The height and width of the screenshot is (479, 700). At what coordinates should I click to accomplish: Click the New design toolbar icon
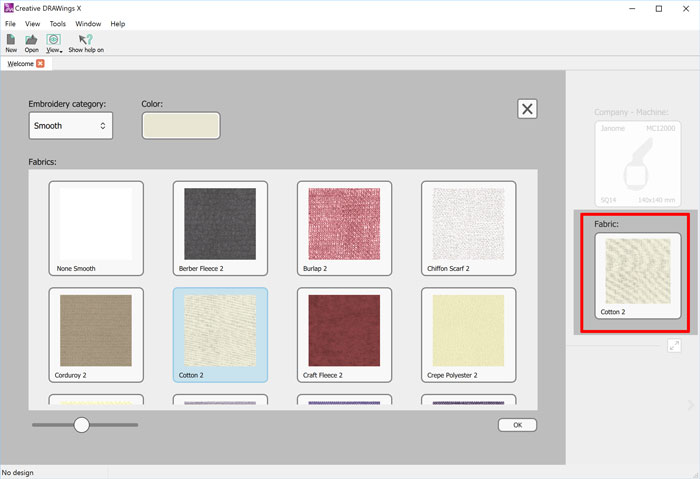(11, 42)
